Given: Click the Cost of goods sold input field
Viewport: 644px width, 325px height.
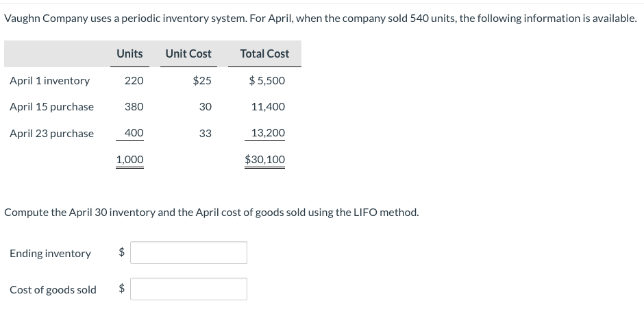Looking at the screenshot, I should (188, 289).
